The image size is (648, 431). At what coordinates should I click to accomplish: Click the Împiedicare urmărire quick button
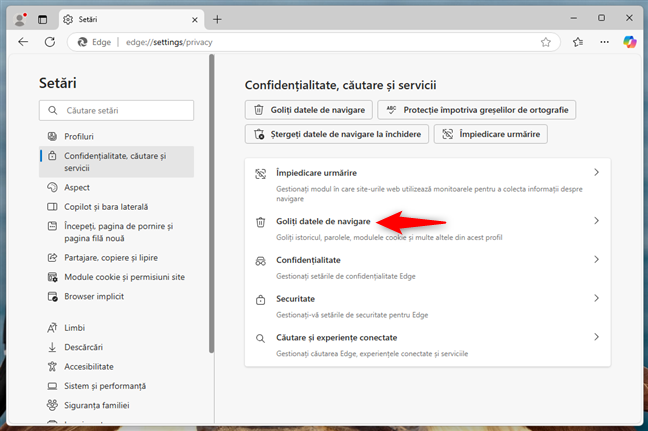point(491,134)
